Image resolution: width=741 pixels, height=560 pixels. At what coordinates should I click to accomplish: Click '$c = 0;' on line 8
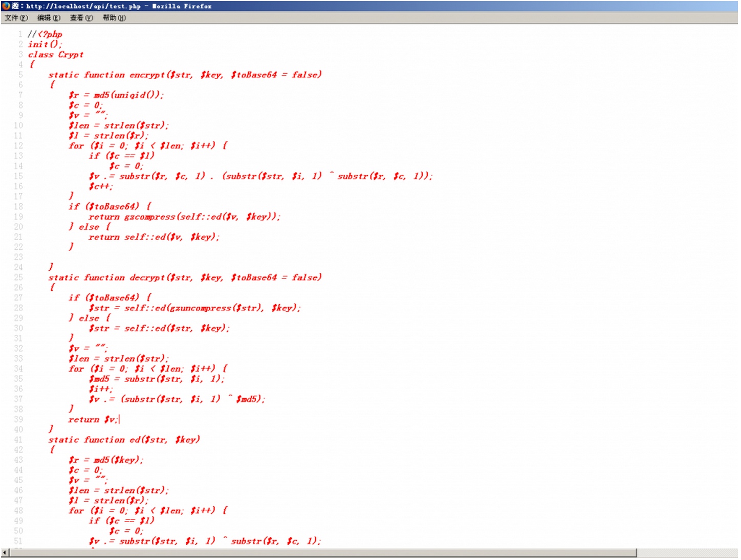point(86,105)
